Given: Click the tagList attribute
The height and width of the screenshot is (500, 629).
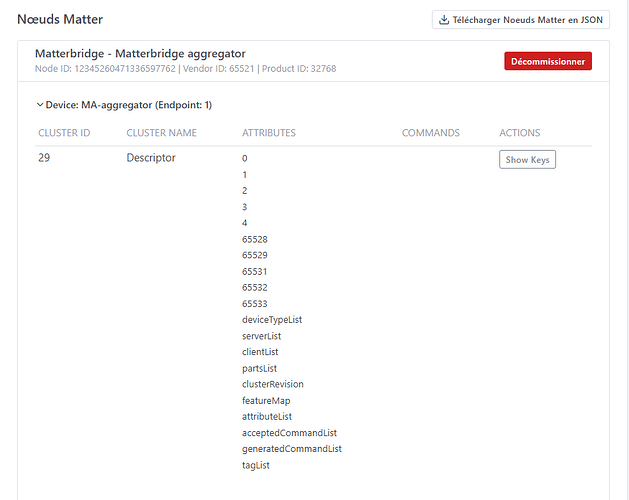Looking at the screenshot, I should [x=255, y=465].
